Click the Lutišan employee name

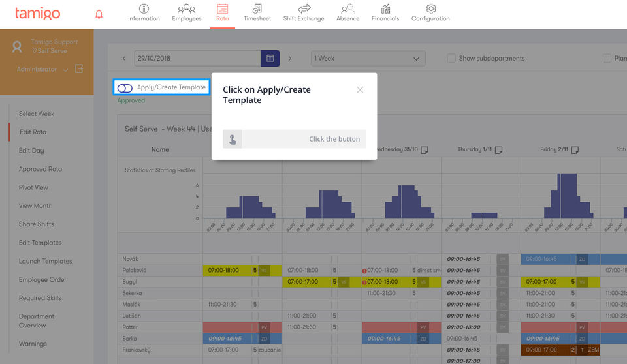point(131,316)
